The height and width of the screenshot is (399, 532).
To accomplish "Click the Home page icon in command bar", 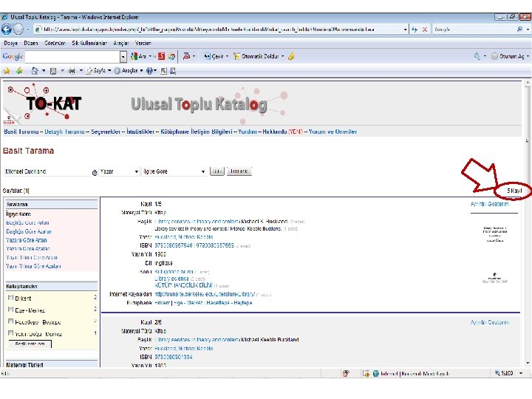I will (x=35, y=71).
